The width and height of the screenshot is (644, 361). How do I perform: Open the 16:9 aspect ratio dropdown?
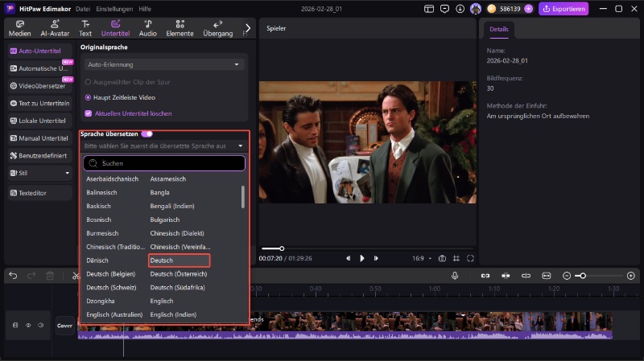pos(421,258)
